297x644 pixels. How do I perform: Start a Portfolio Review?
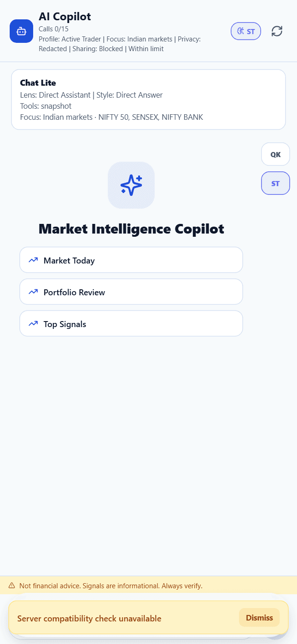coord(131,292)
